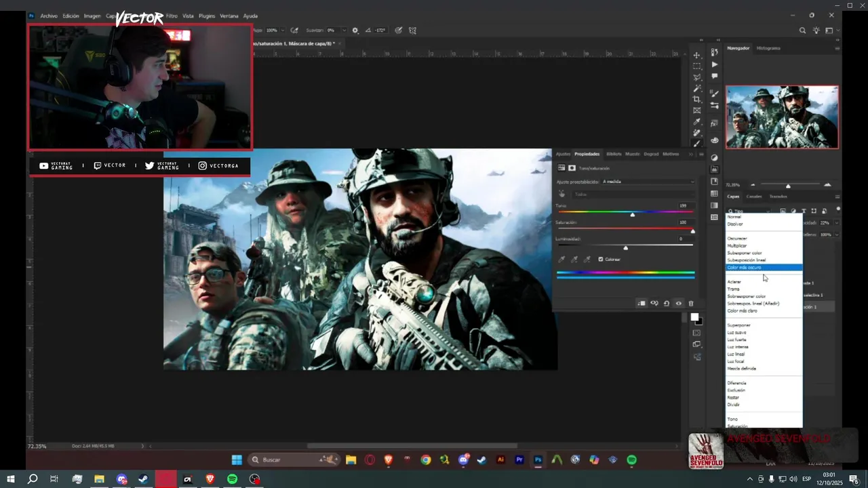Image resolution: width=868 pixels, height=488 pixels.
Task: Open the Relleno dropdown arrow
Action: pos(837,235)
